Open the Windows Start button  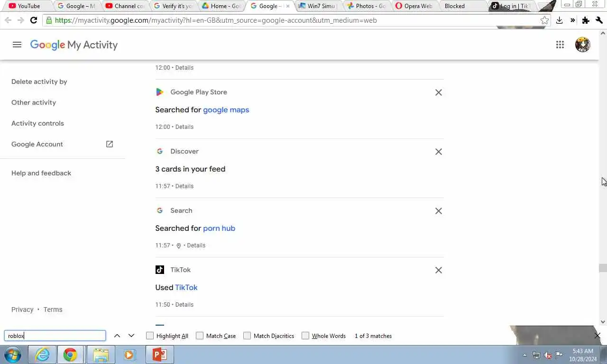13,355
